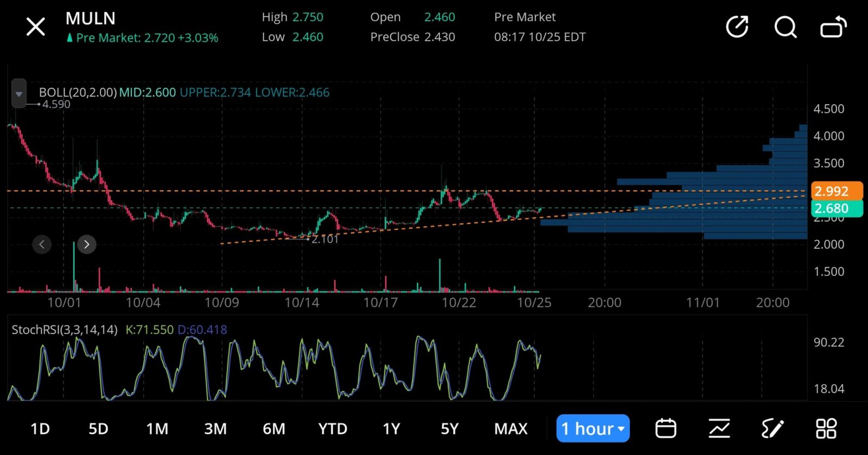Tap the UPPER:2.734 Bollinger value

point(215,92)
